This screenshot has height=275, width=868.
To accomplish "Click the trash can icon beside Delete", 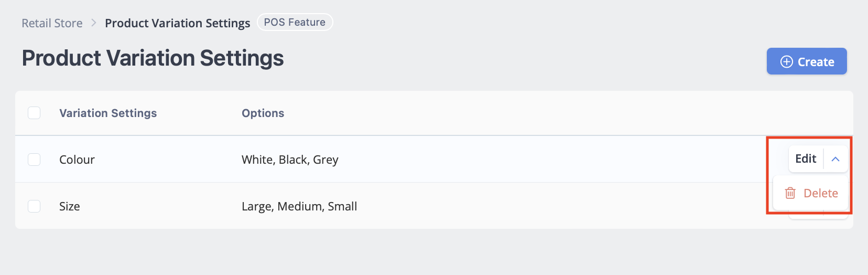I will coord(790,193).
